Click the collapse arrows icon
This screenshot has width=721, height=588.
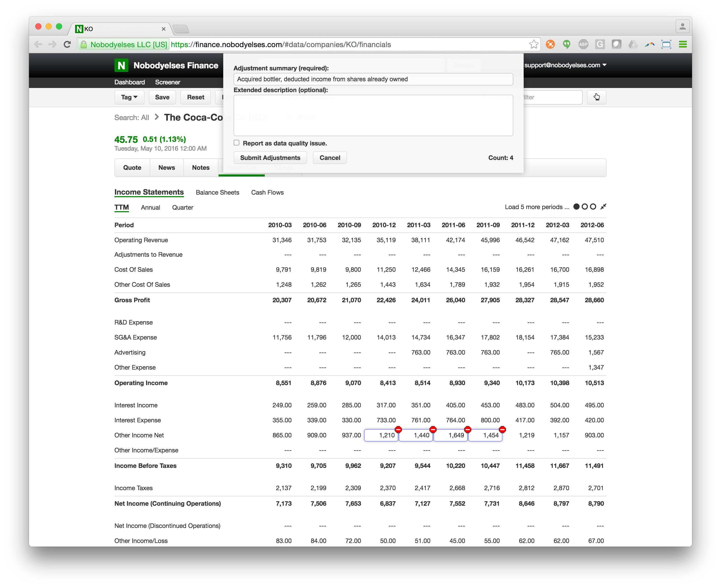(603, 207)
